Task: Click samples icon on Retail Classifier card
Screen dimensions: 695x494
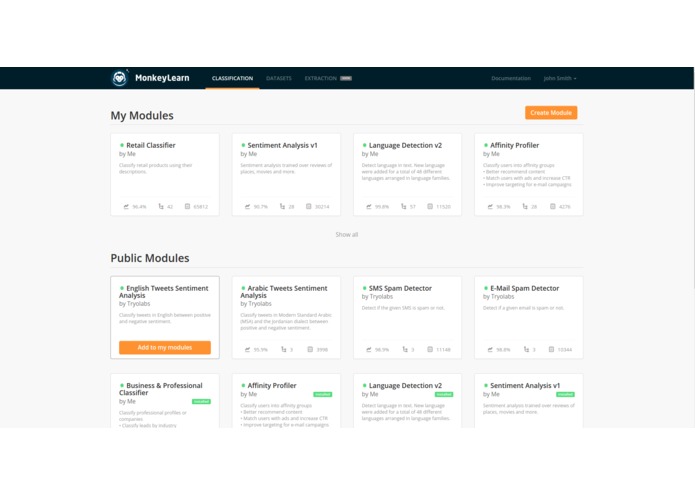Action: (x=187, y=206)
